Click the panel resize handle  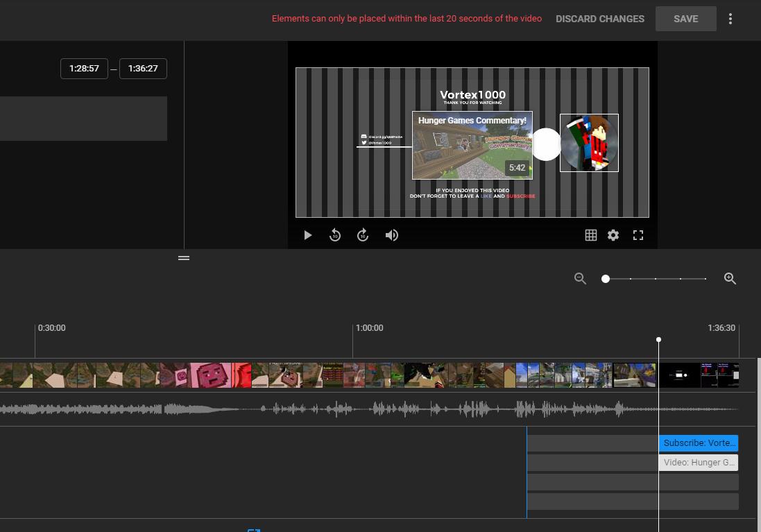tap(184, 258)
